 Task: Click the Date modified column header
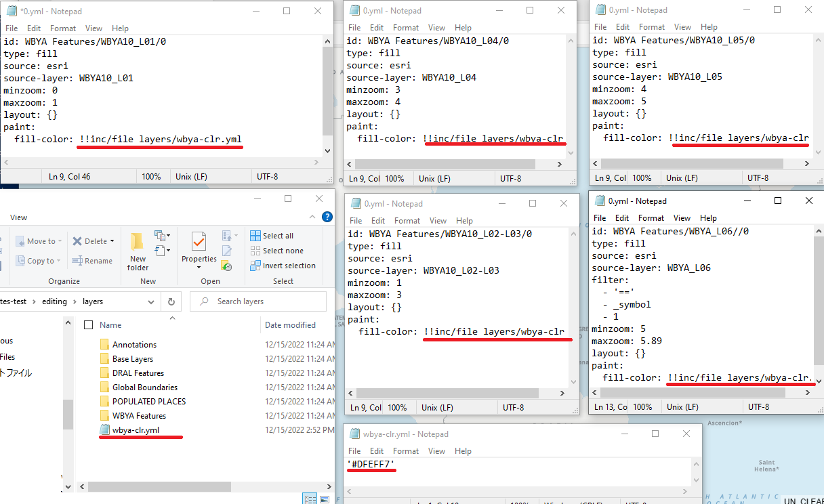pos(290,325)
